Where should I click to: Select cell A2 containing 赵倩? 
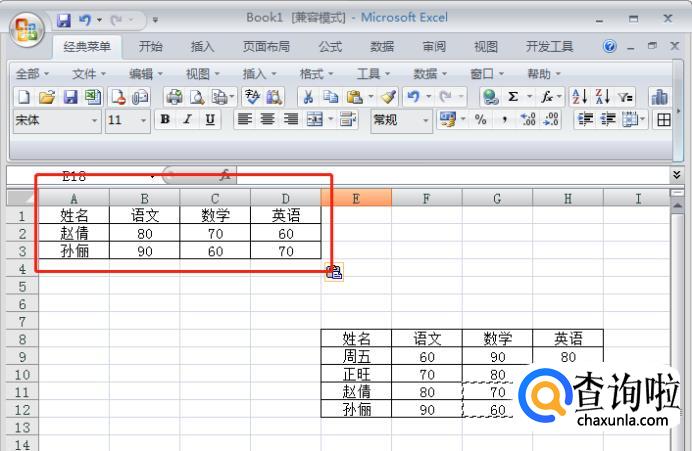pos(74,233)
